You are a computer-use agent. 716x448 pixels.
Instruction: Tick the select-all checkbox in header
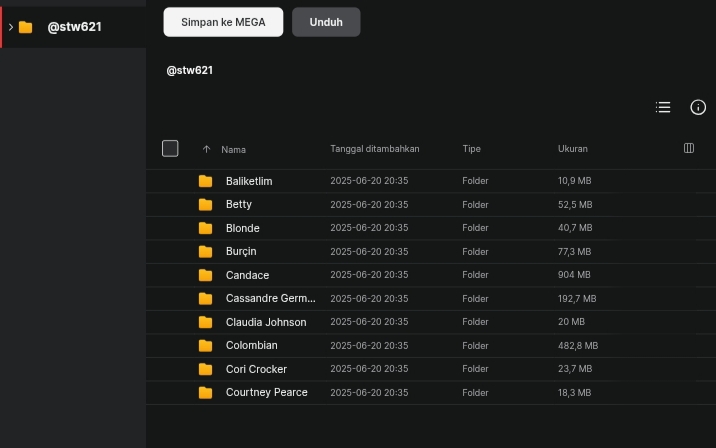(170, 148)
